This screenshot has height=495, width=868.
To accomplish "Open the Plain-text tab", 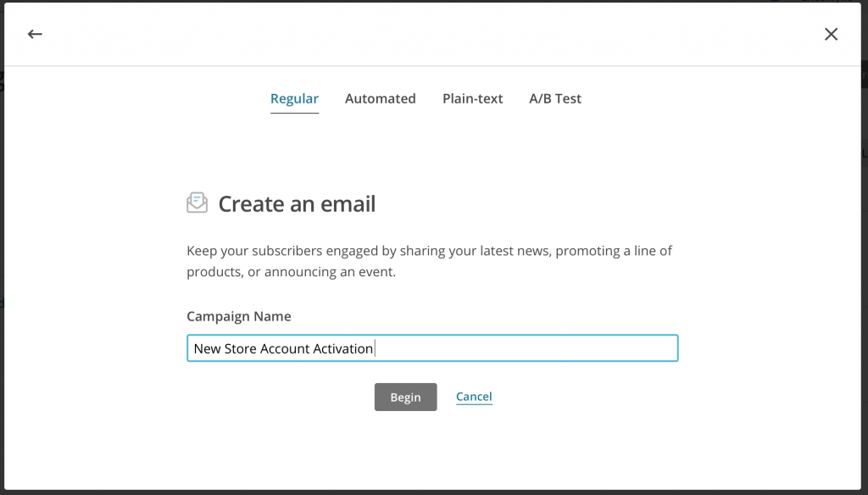I will 472,98.
